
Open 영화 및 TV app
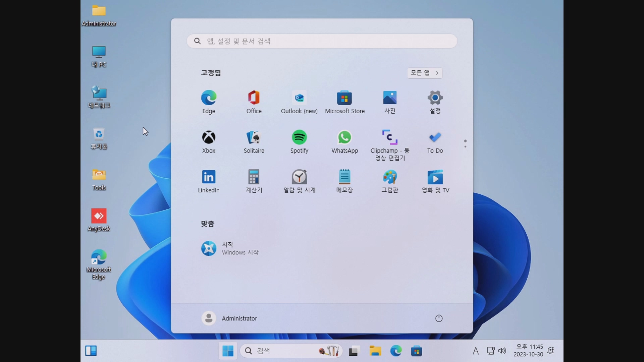point(435,181)
